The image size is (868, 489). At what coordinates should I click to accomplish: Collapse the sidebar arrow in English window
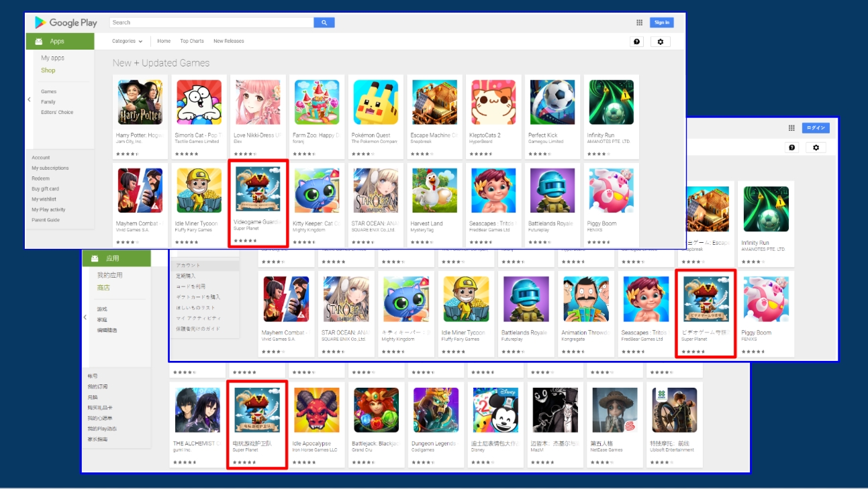(29, 99)
